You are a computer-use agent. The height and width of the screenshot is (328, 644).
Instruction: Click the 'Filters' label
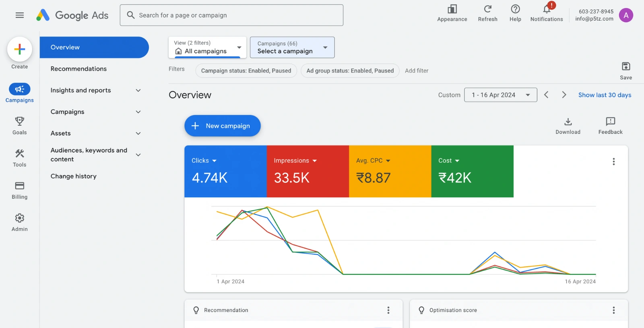point(177,69)
